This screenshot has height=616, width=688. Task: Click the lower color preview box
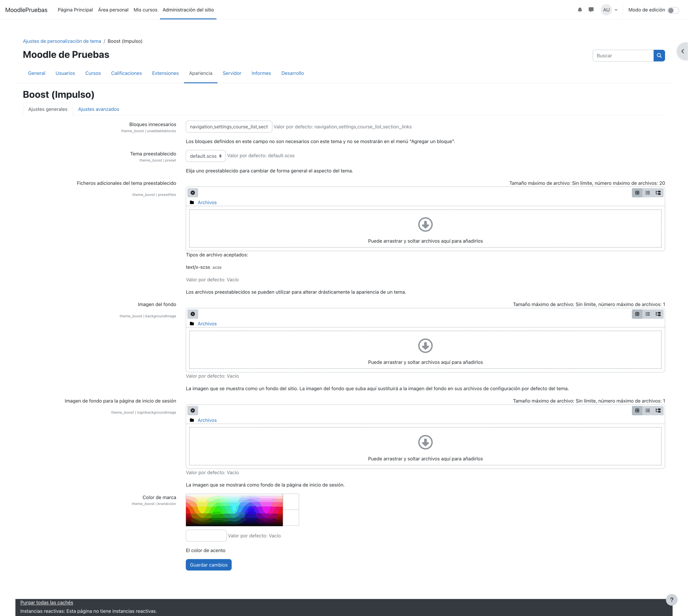pos(291,517)
